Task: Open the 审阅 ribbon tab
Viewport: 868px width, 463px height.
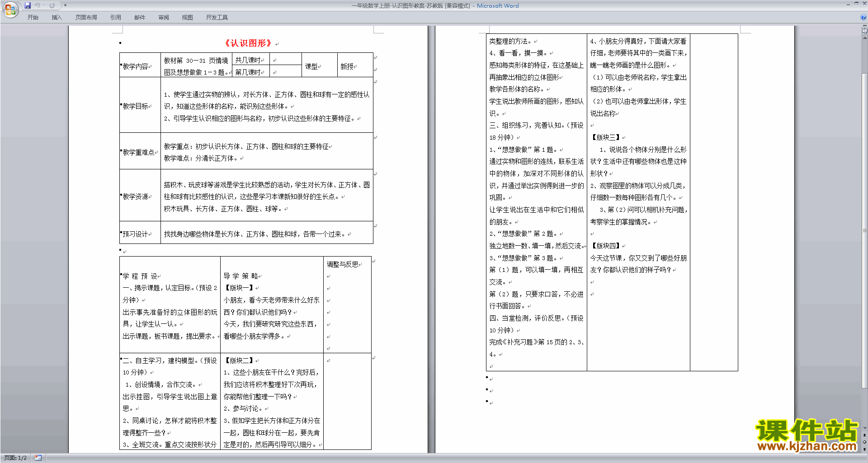Action: click(x=164, y=18)
